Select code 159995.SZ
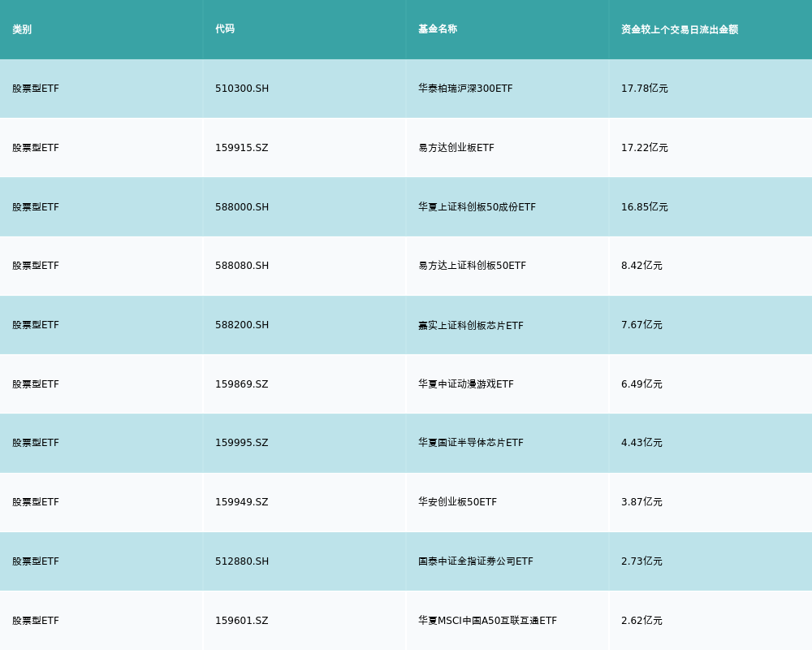812x650 pixels. [242, 443]
